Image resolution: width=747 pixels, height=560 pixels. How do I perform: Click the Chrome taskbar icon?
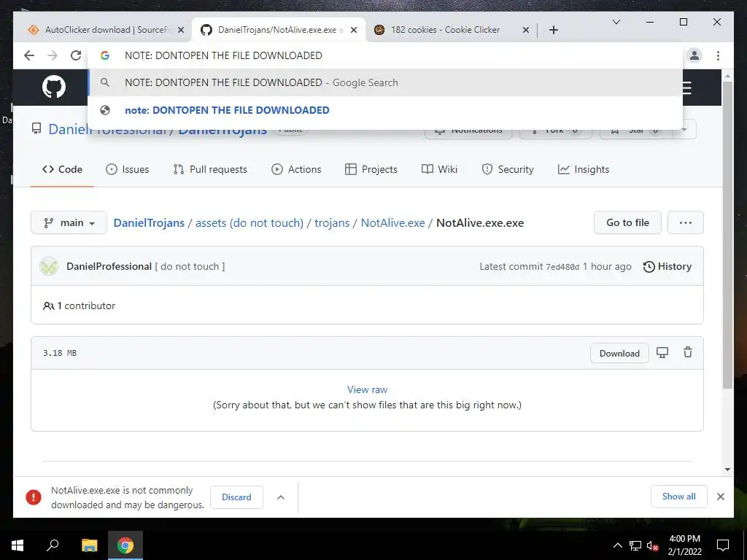click(x=125, y=545)
